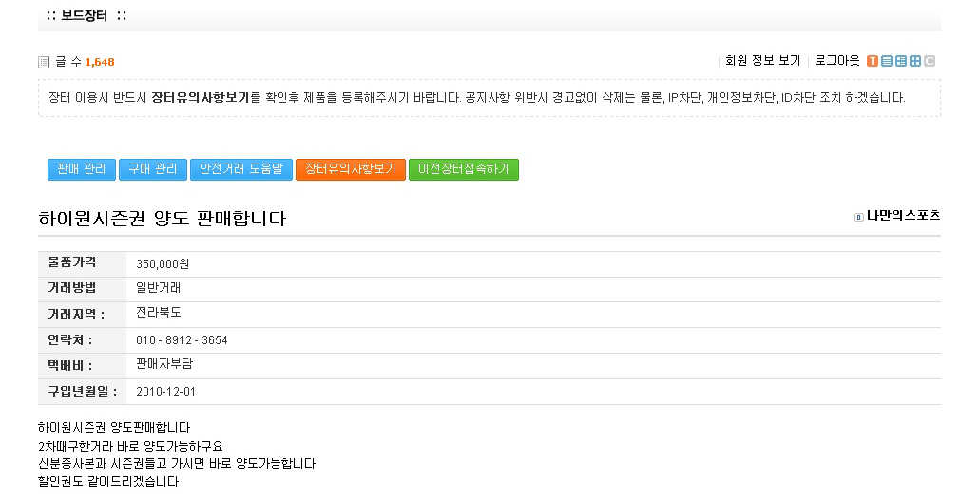The width and height of the screenshot is (980, 503).
Task: Click post title 하이원시즌권 양도 판매합니다
Action: pos(162,219)
